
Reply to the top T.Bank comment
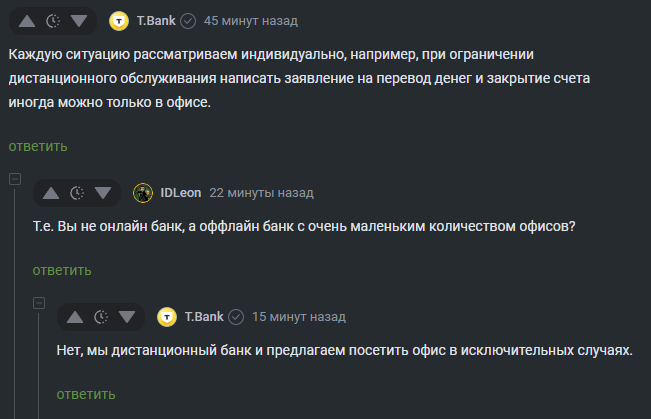pyautogui.click(x=38, y=146)
